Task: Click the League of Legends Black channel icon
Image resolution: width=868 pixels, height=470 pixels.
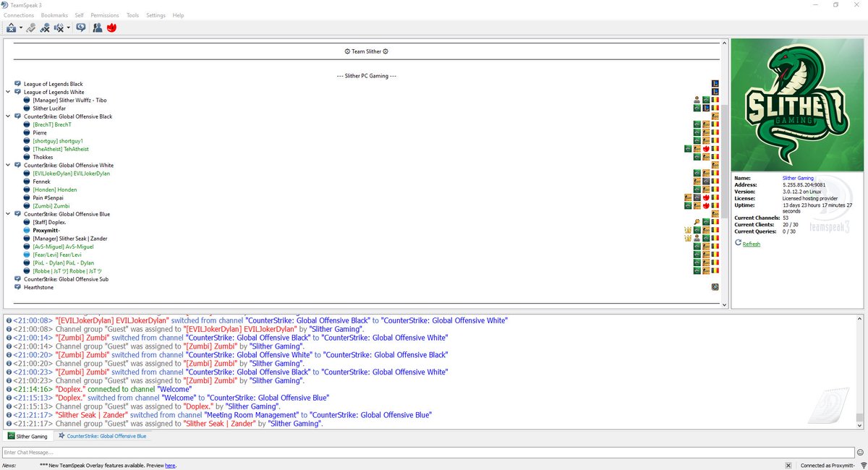Action: click(x=18, y=84)
